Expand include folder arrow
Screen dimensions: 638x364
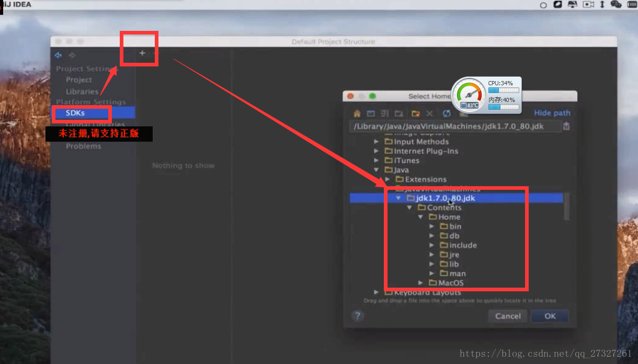[x=431, y=245]
